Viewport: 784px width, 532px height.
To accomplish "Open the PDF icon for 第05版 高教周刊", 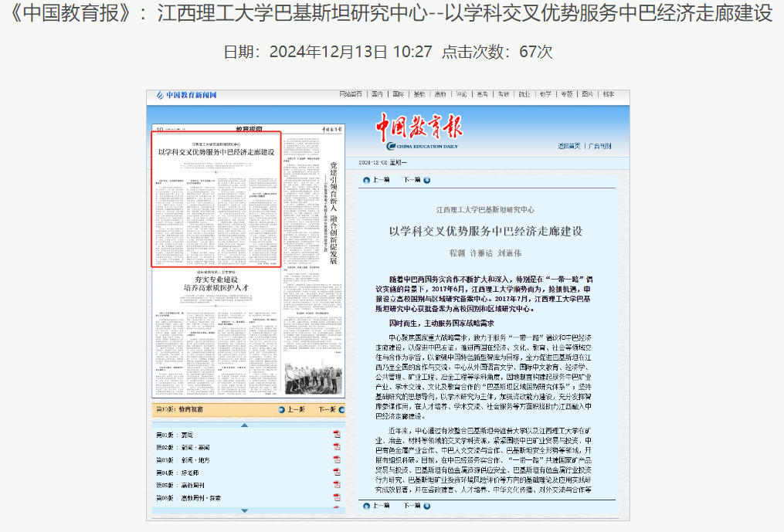I will tap(337, 484).
